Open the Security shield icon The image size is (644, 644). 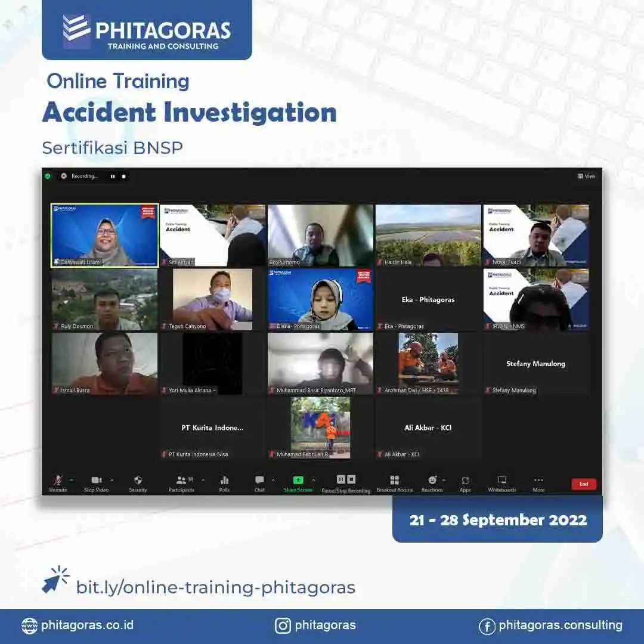click(x=138, y=479)
